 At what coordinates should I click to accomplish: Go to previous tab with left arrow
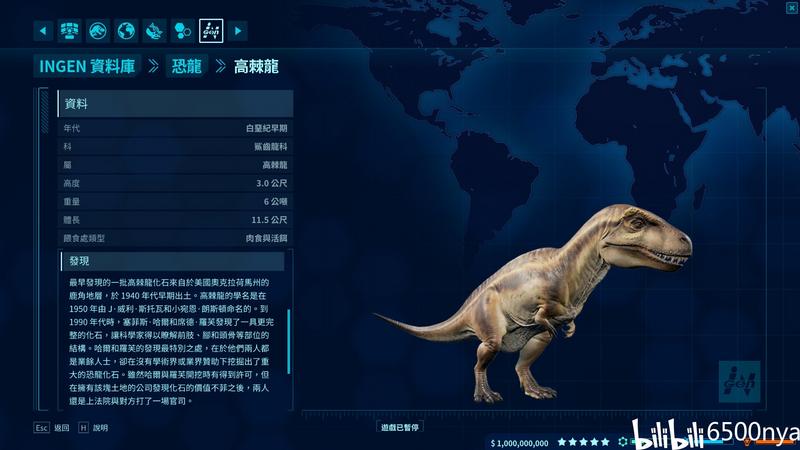(43, 31)
